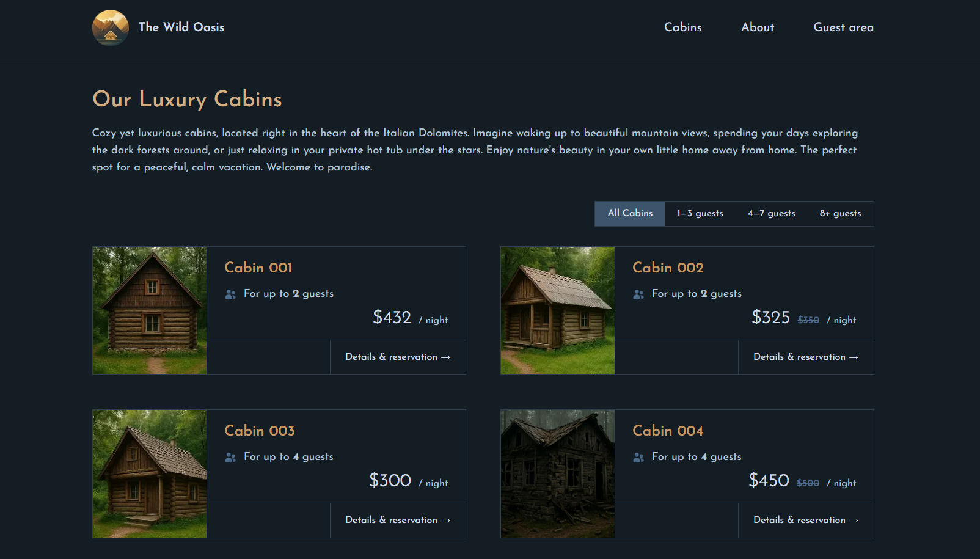Click guests icon in Cabin 003 card
Image resolution: width=980 pixels, height=559 pixels.
click(x=230, y=458)
